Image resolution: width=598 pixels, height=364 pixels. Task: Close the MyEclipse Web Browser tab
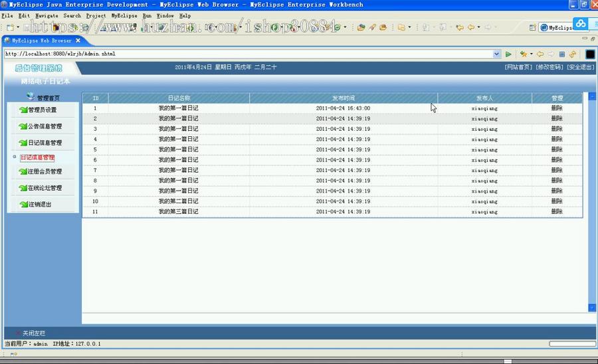(x=78, y=41)
